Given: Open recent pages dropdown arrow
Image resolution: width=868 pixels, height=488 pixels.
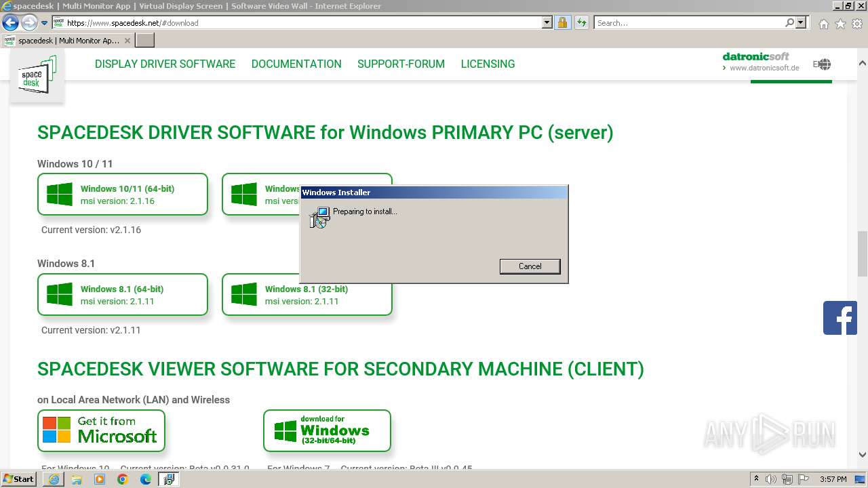Looking at the screenshot, I should (x=45, y=23).
